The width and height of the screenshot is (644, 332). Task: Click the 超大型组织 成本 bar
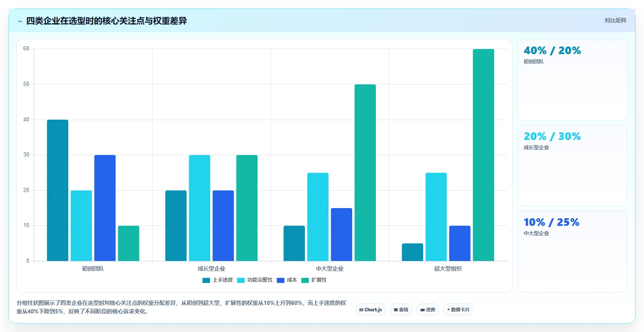click(x=459, y=243)
